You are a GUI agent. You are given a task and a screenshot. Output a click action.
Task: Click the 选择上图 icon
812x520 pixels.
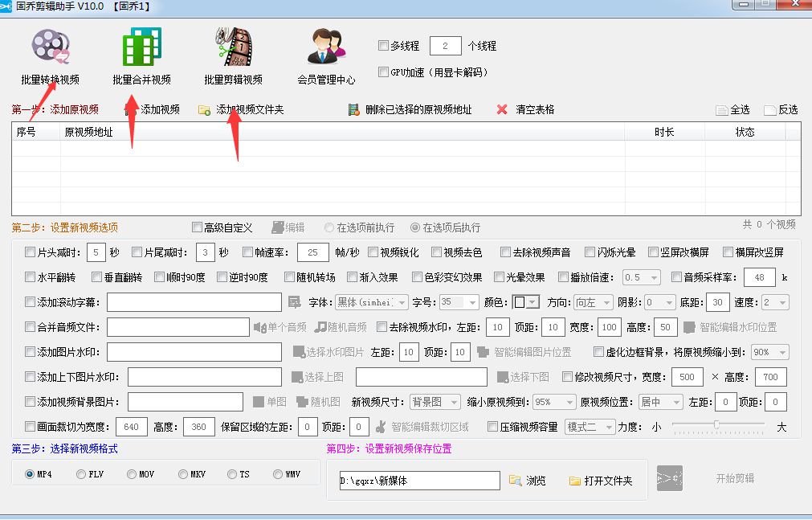coord(296,377)
